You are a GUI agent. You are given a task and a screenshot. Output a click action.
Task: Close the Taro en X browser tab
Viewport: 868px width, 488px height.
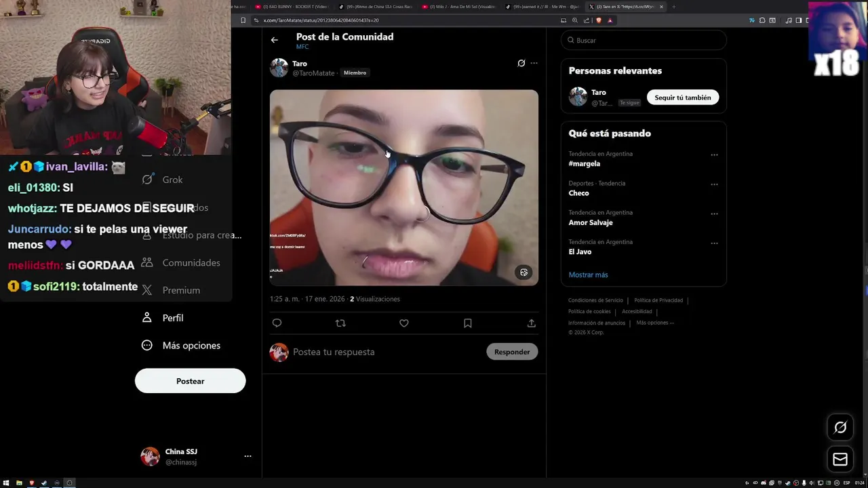[x=661, y=7]
